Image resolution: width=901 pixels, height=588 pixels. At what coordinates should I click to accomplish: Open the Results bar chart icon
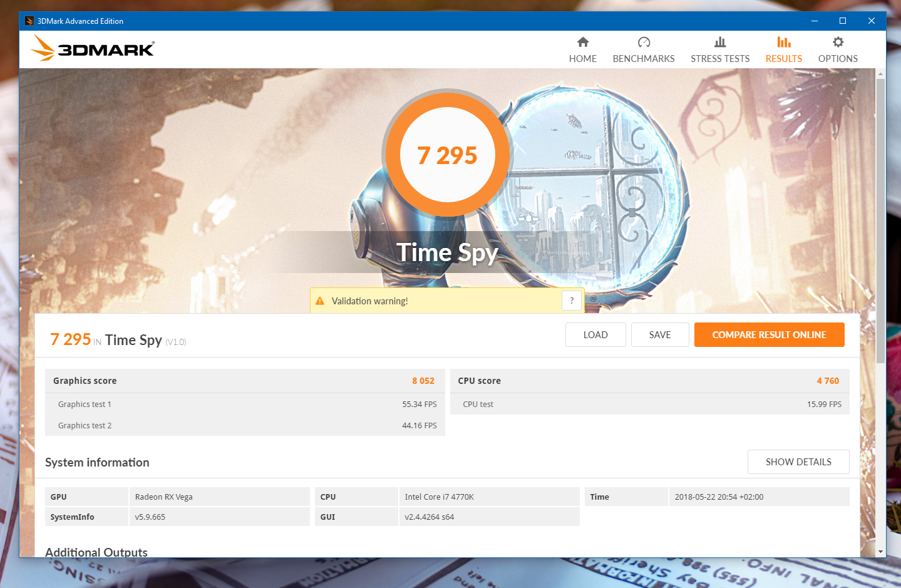[x=784, y=42]
